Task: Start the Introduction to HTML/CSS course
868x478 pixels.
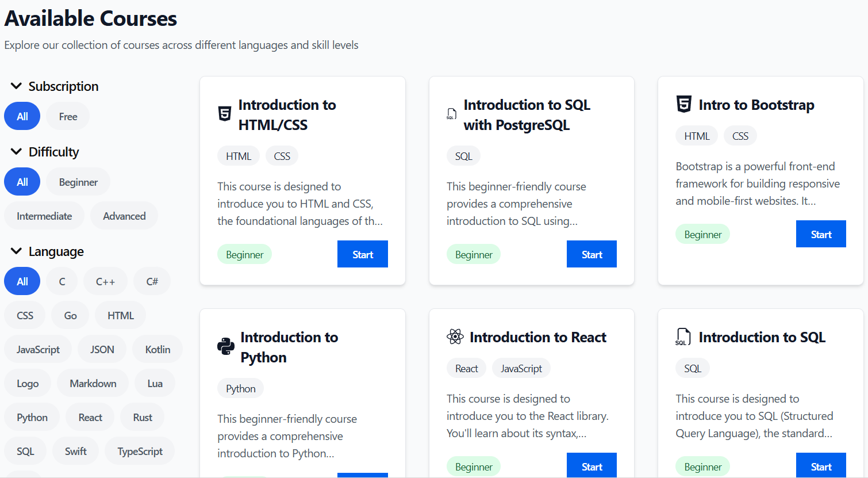Action: 363,254
